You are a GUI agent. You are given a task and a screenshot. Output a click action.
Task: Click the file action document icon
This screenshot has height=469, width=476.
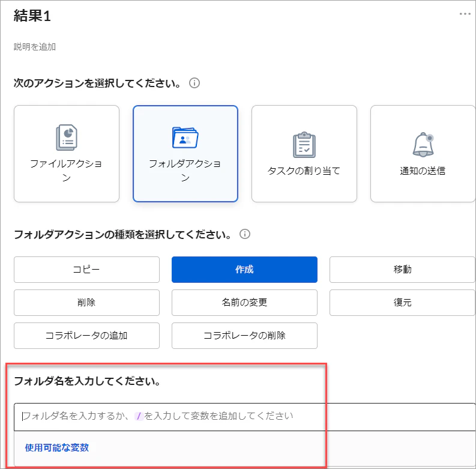pos(67,138)
